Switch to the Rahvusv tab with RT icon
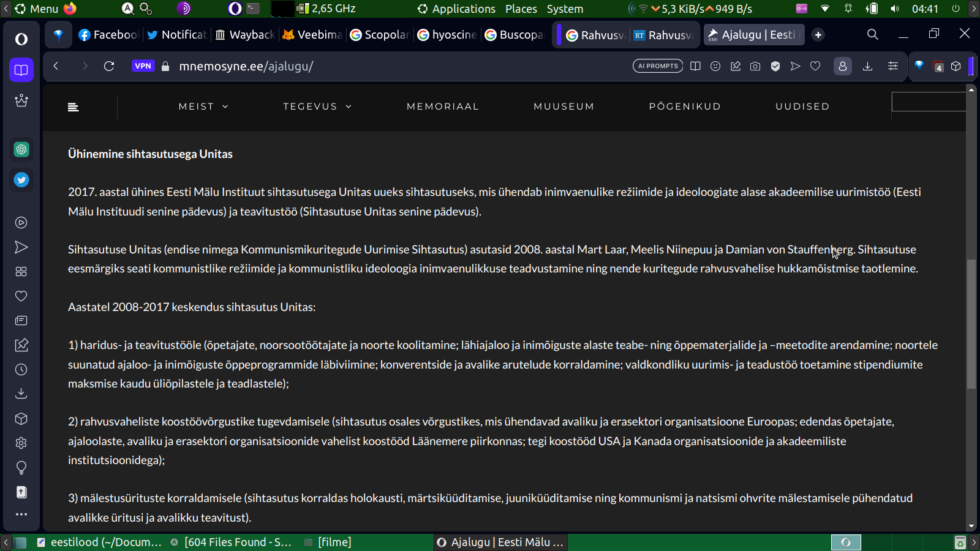This screenshot has width=980, height=551. coord(663,35)
